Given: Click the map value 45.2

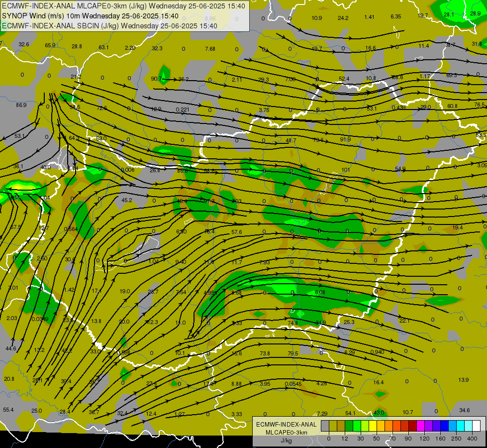Looking at the screenshot, I should pos(127,200).
